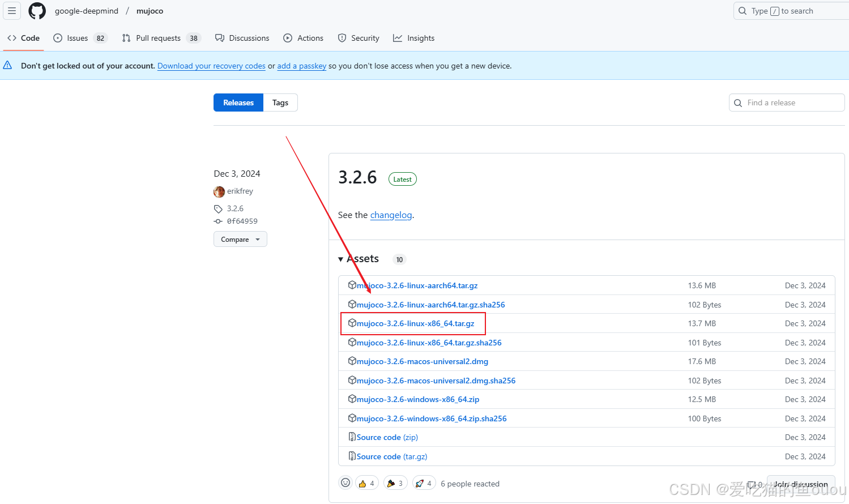Toggle the thumbs up reaction

click(x=366, y=483)
